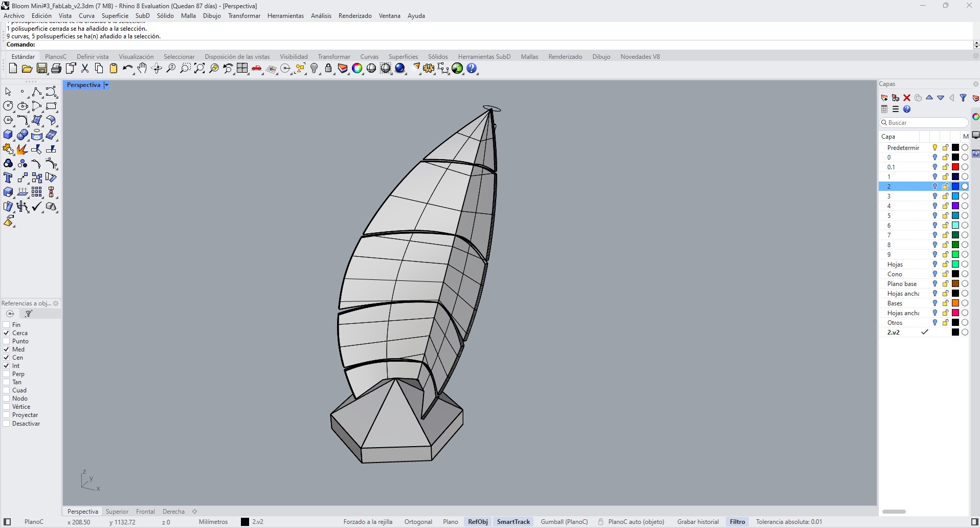980x528 pixels.
Task: Select the Pan hand tool
Action: click(142, 69)
